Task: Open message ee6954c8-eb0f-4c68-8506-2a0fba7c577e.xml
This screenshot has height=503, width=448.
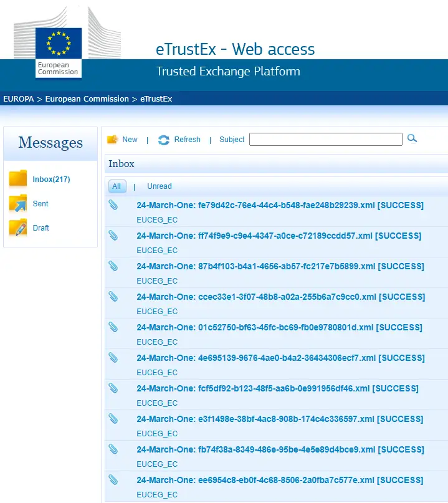Action: coord(280,480)
